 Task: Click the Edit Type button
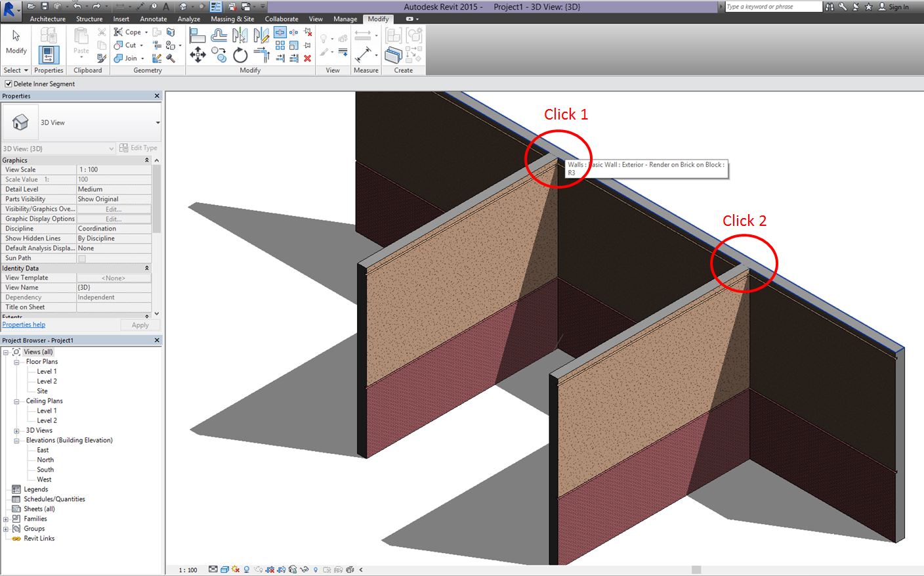138,148
